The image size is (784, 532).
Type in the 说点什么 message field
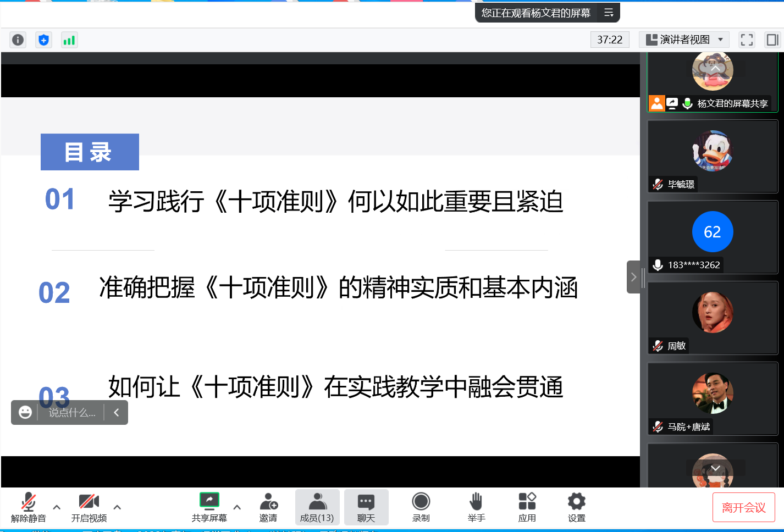tap(72, 413)
